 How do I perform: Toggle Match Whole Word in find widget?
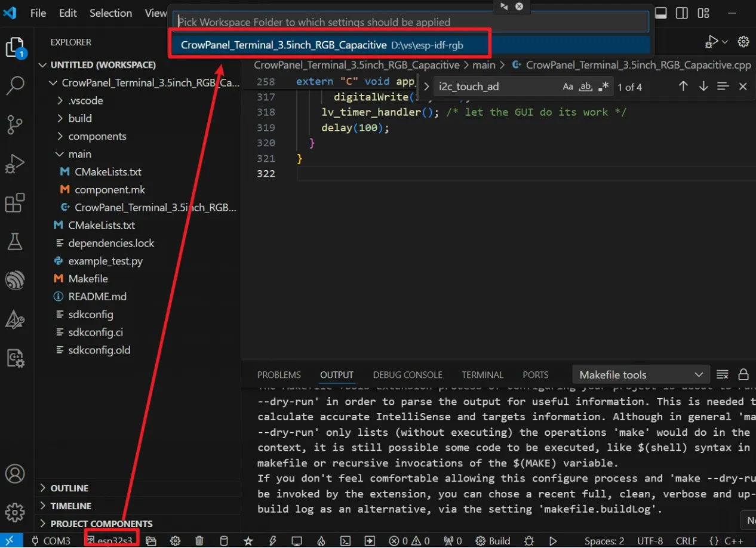coord(586,87)
